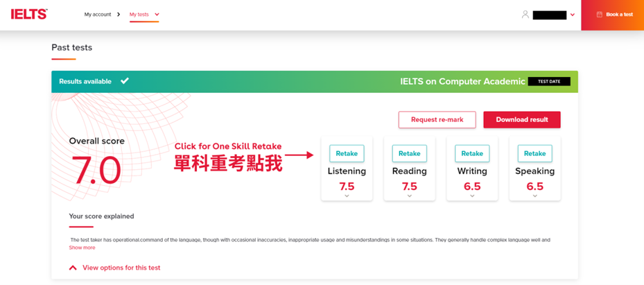The height and width of the screenshot is (285, 644).
Task: Click the Overall score 7.0 value
Action: [98, 171]
